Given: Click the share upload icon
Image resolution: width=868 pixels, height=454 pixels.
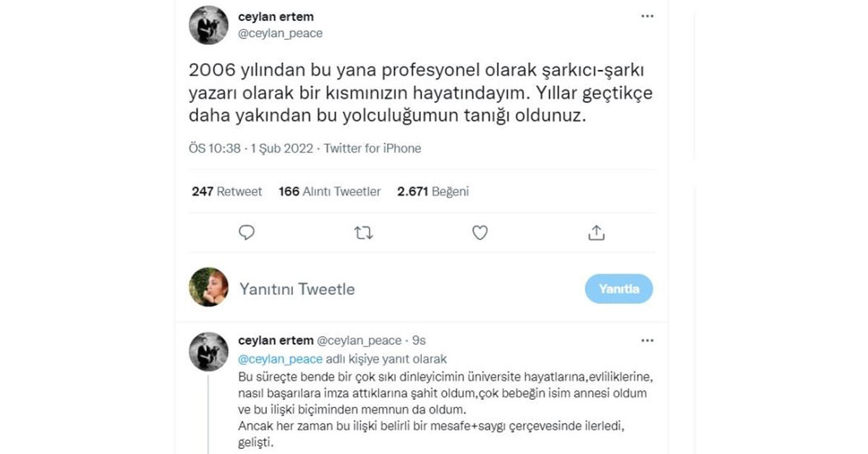Looking at the screenshot, I should (x=596, y=233).
